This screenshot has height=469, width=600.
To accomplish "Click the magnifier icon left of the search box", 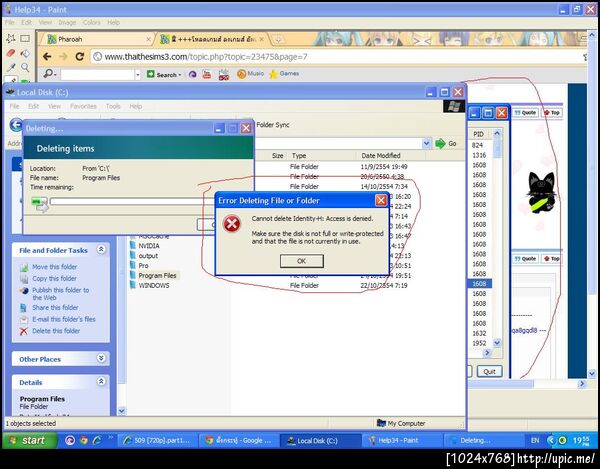I will 50,74.
